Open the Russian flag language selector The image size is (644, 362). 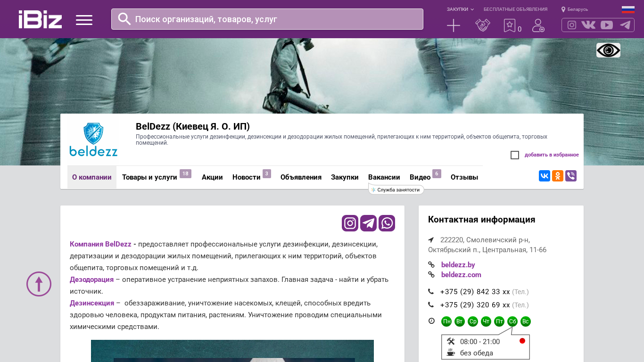(x=628, y=9)
